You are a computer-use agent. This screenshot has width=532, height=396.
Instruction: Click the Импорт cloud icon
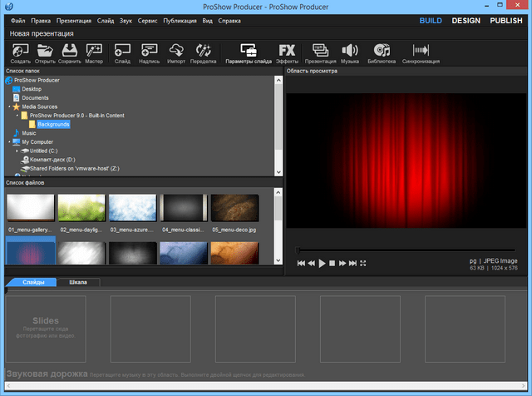pyautogui.click(x=176, y=52)
